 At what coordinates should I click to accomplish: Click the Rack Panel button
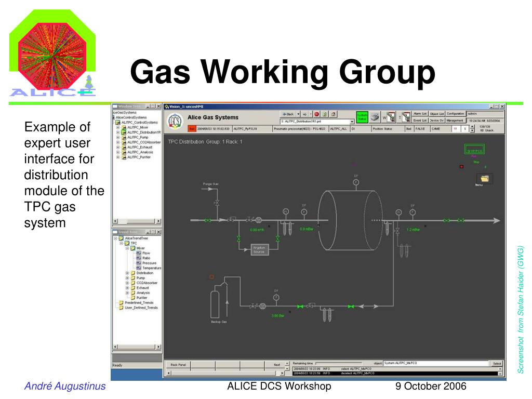pyautogui.click(x=178, y=365)
